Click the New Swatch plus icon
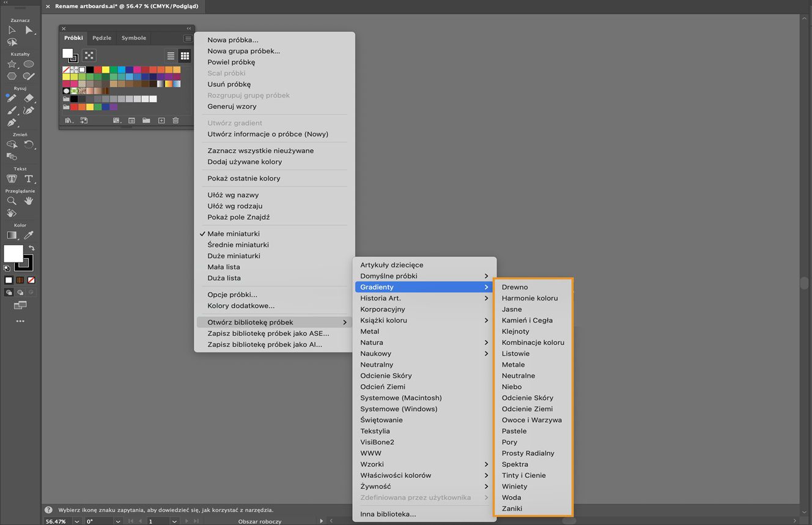The image size is (812, 525). pyautogui.click(x=161, y=121)
